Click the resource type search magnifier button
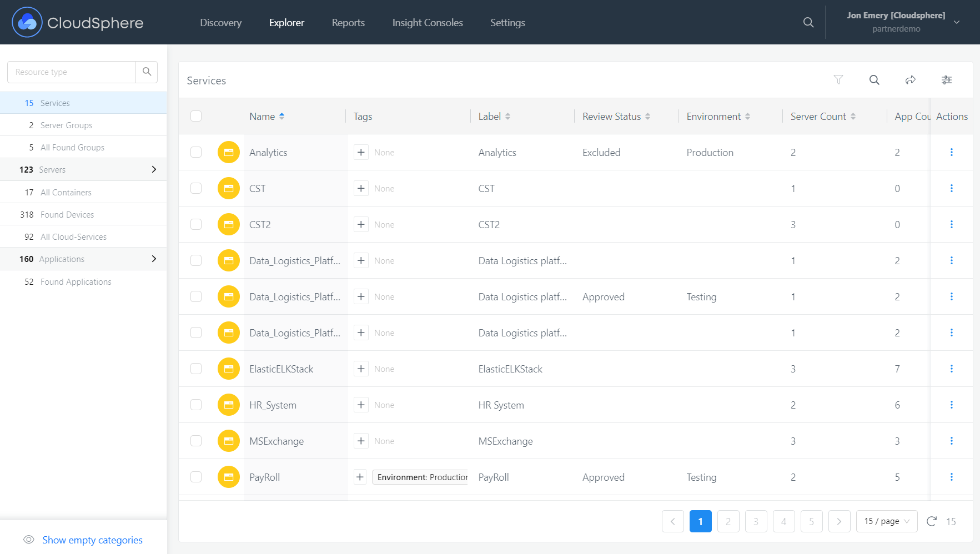The width and height of the screenshot is (980, 554). pos(147,72)
